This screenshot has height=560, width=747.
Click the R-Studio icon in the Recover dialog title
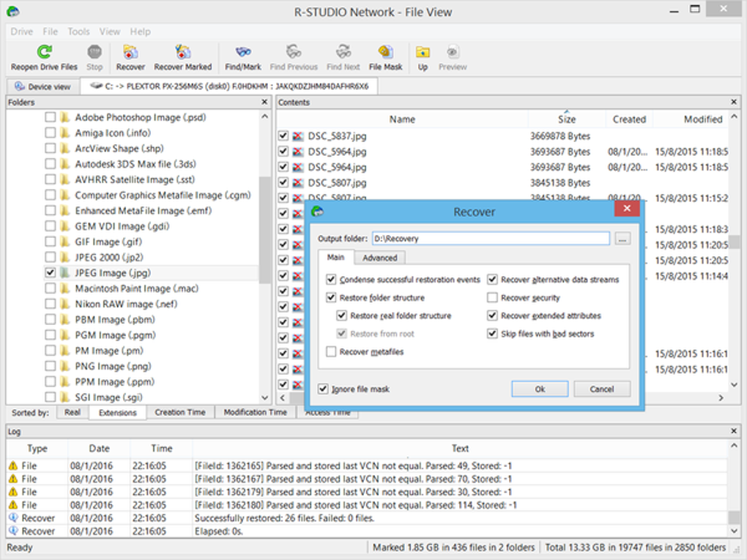[317, 212]
